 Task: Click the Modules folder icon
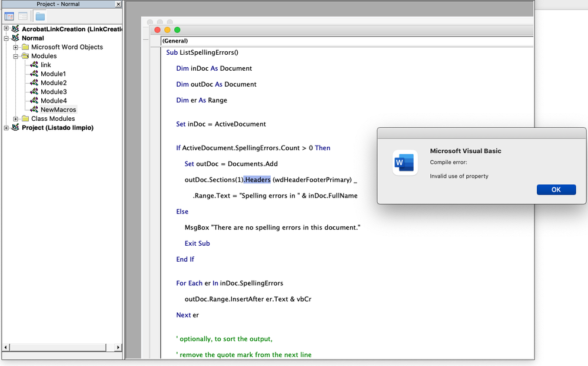(25, 56)
